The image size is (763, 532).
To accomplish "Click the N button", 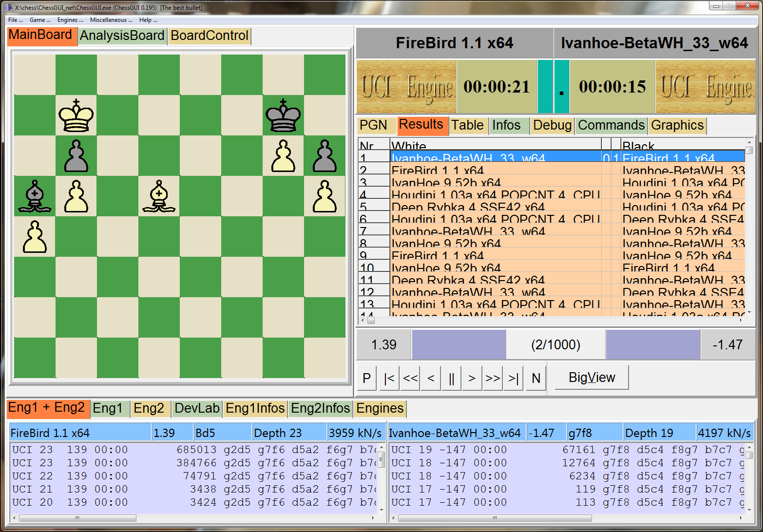I will point(536,378).
